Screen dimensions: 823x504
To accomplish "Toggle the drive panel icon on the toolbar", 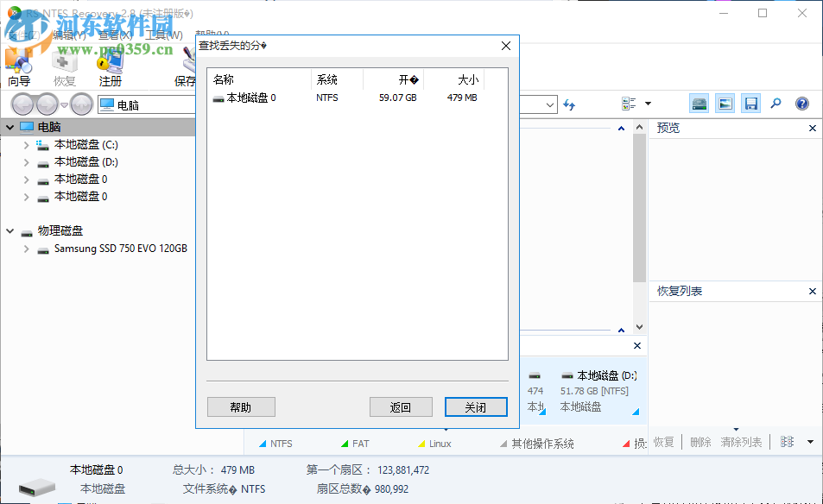I will click(x=698, y=103).
